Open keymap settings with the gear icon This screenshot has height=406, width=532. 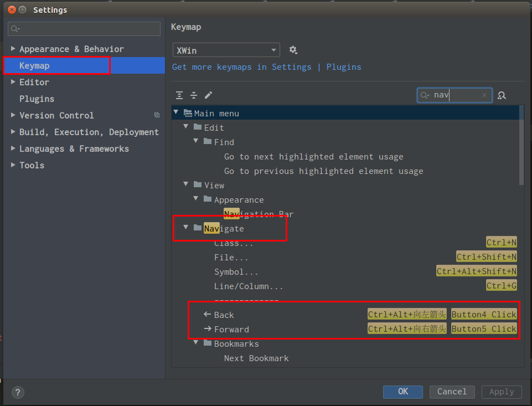[293, 50]
